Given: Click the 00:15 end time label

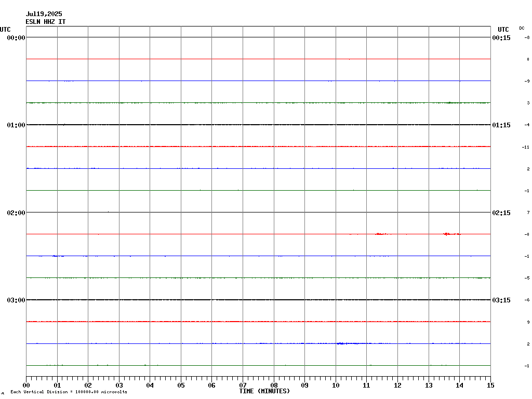Looking at the screenshot, I should pyautogui.click(x=501, y=37).
